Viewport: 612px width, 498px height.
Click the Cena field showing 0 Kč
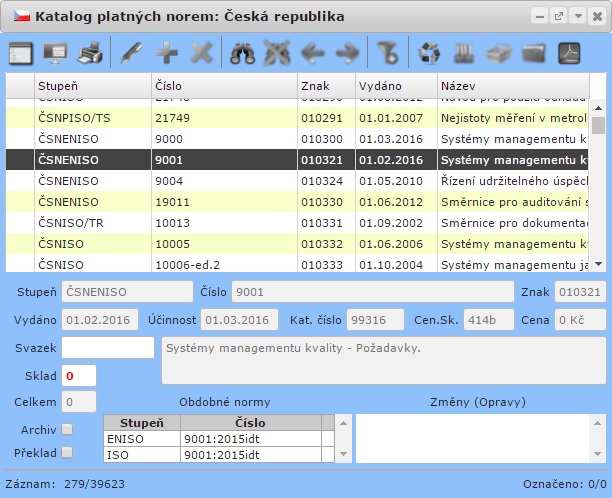580,320
